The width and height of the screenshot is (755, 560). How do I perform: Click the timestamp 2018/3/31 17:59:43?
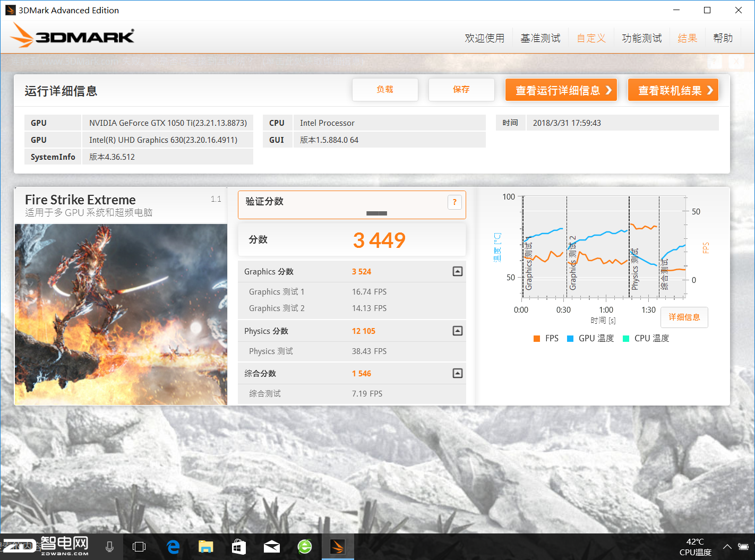(622, 123)
